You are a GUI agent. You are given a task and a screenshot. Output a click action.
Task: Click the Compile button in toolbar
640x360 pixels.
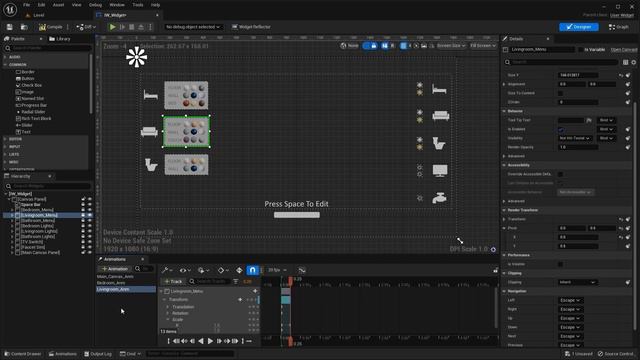(x=51, y=27)
